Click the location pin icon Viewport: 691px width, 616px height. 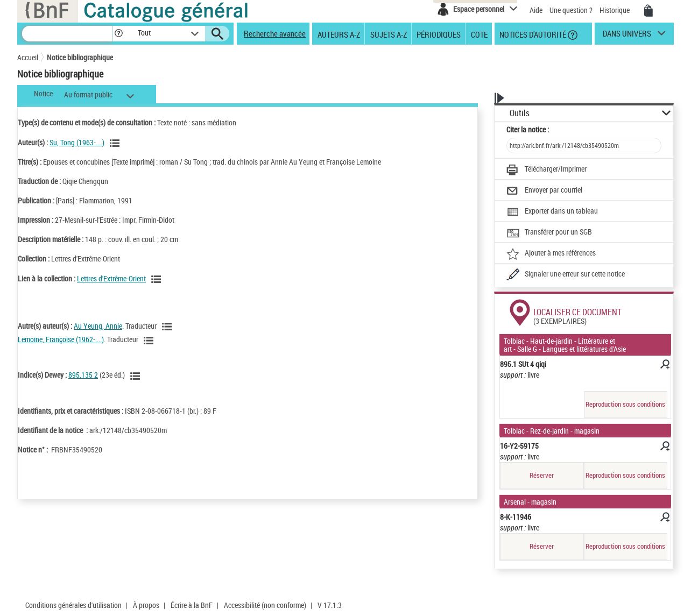click(x=519, y=313)
